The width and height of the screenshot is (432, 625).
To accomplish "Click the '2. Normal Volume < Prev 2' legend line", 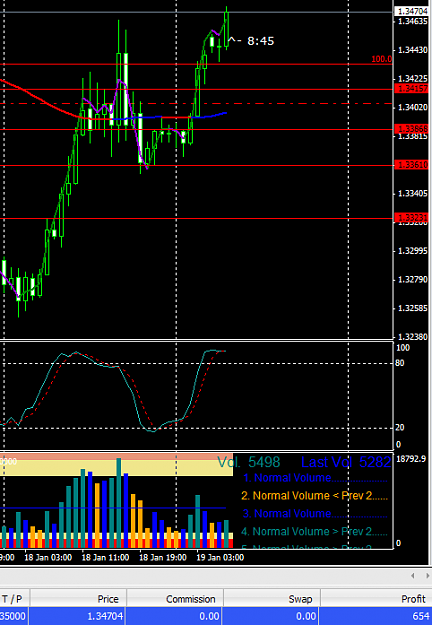I will 314,495.
